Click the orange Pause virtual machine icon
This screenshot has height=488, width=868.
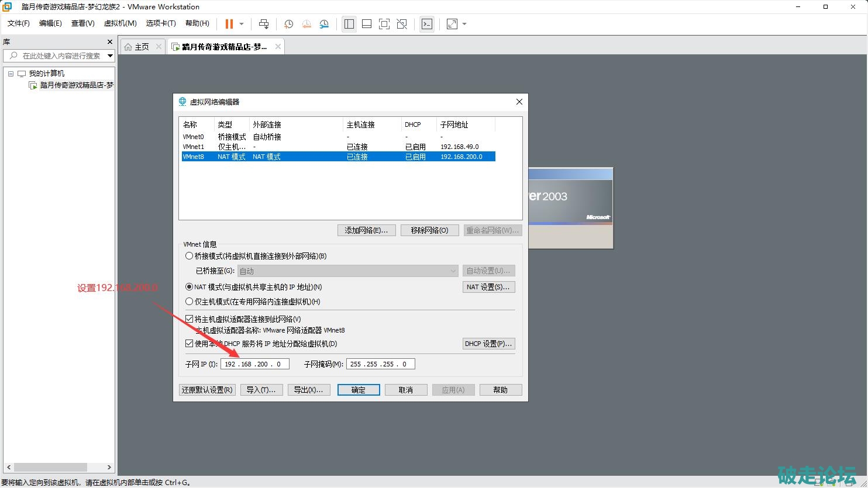point(229,24)
